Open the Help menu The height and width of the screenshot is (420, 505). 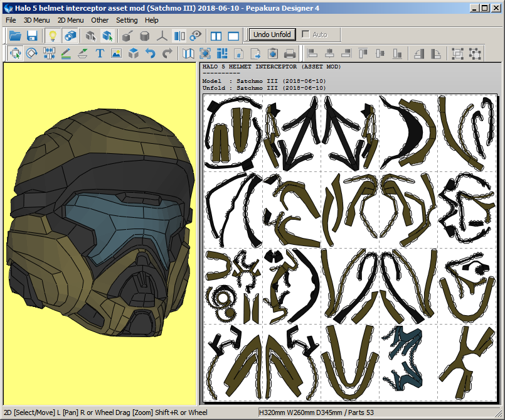point(152,20)
